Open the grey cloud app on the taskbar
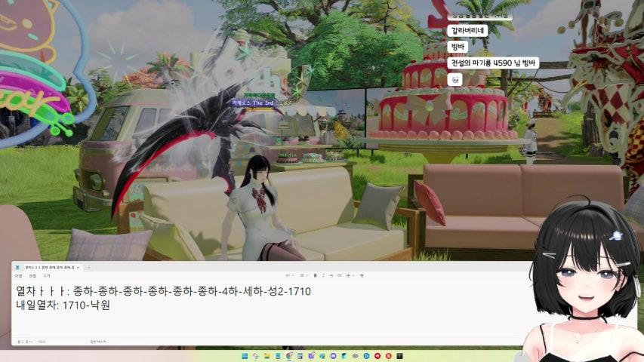This screenshot has height=362, width=644. point(356,356)
